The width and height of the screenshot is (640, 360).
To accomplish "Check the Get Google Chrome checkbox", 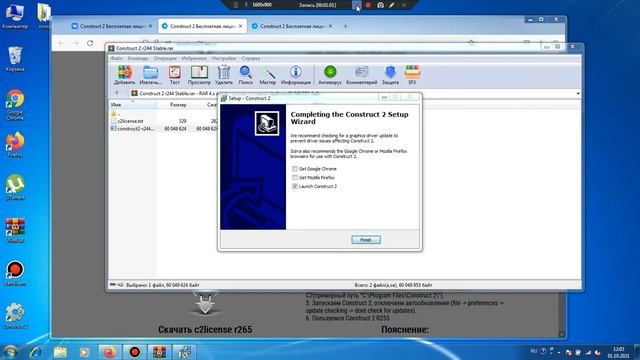I will 295,169.
